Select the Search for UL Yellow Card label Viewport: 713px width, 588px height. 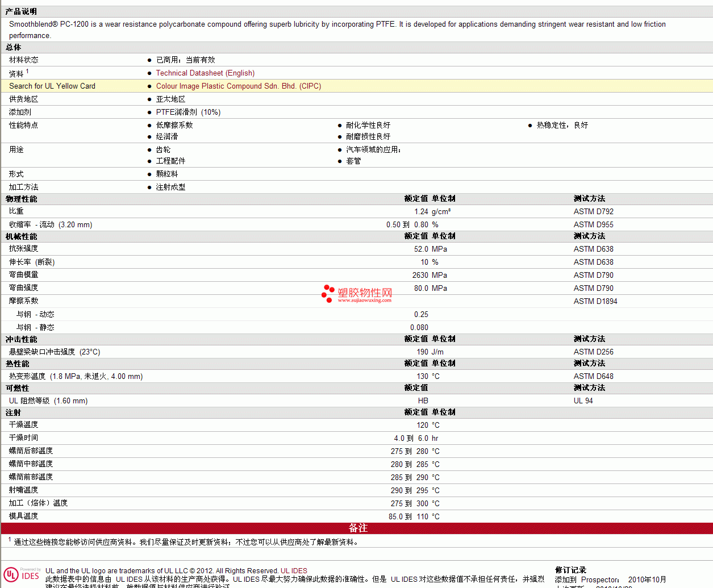click(52, 86)
